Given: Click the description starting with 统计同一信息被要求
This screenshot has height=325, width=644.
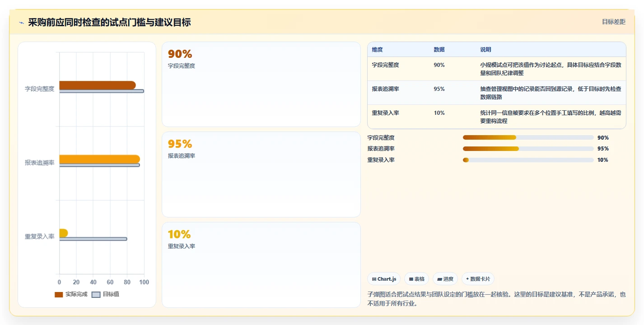Looking at the screenshot, I should [x=551, y=117].
